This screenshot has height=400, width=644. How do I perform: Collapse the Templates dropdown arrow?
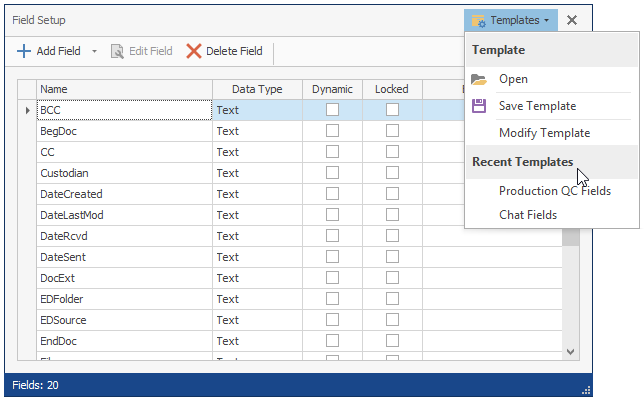click(x=546, y=20)
